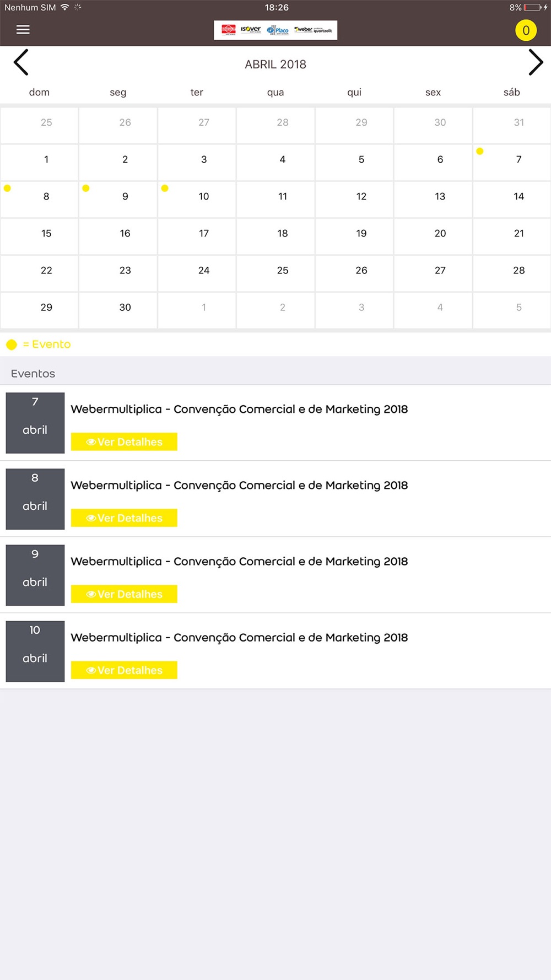
Task: Tap the 'Eventos' section header
Action: (x=33, y=374)
